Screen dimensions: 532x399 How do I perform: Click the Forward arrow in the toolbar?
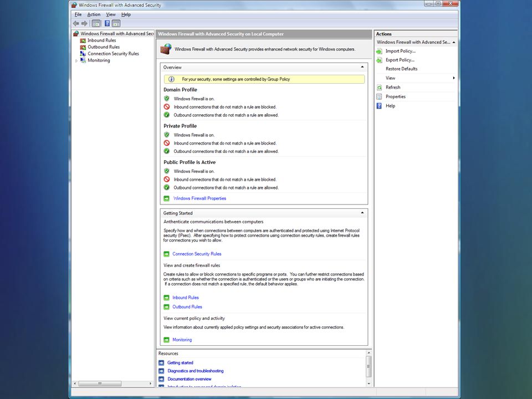(84, 23)
